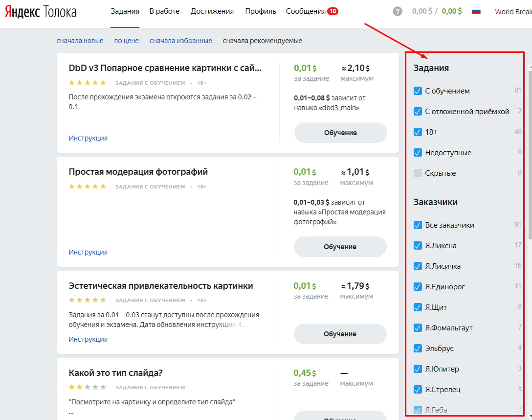Click the Russian flag language icon
Screen dimensions: 532x420
(476, 11)
